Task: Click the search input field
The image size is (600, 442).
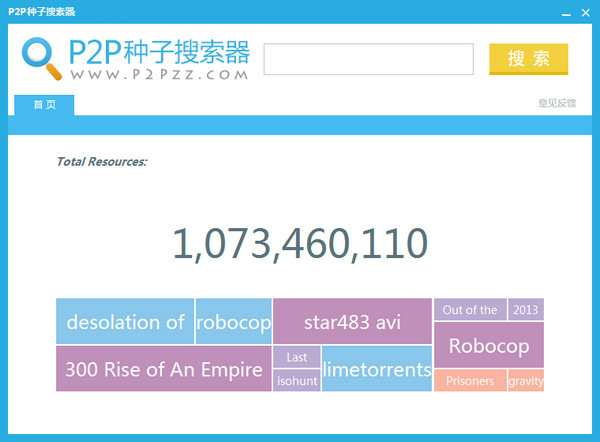Action: [368, 59]
